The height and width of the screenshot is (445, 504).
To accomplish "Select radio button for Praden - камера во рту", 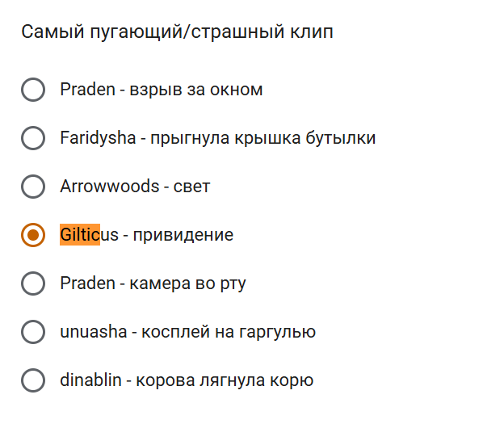I will click(33, 283).
